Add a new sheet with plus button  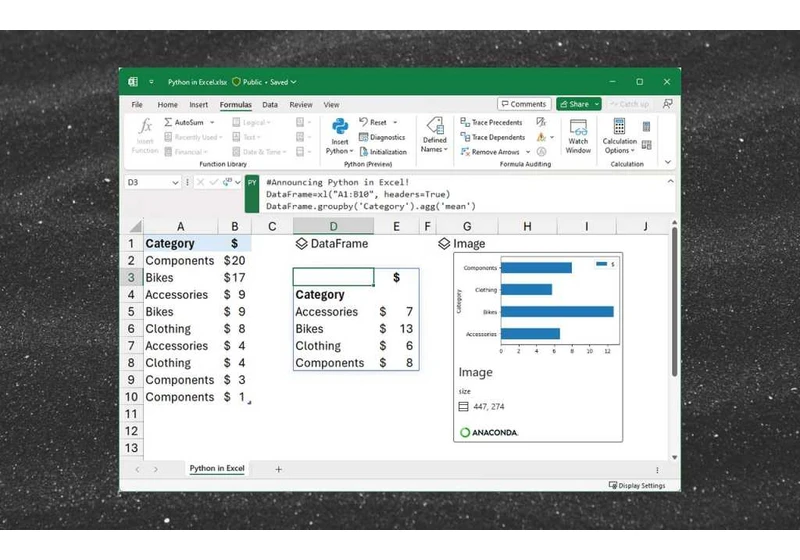pos(279,469)
